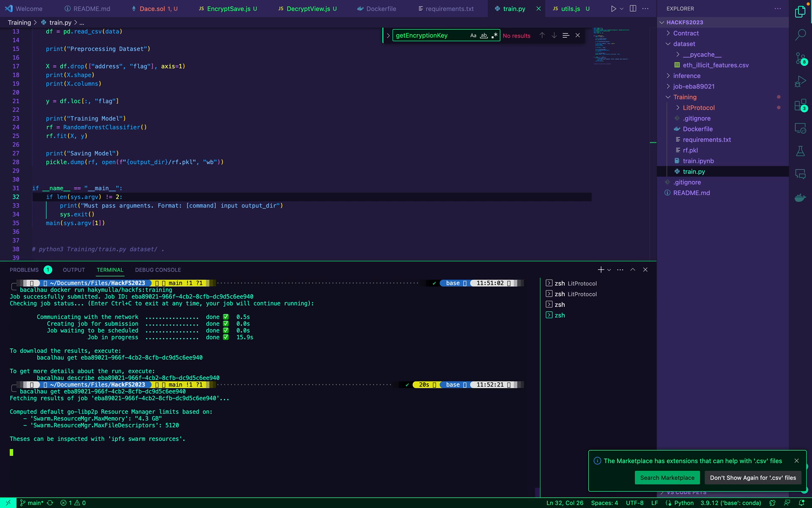Open Source Control view with 8 changes
The height and width of the screenshot is (508, 812).
click(800, 58)
